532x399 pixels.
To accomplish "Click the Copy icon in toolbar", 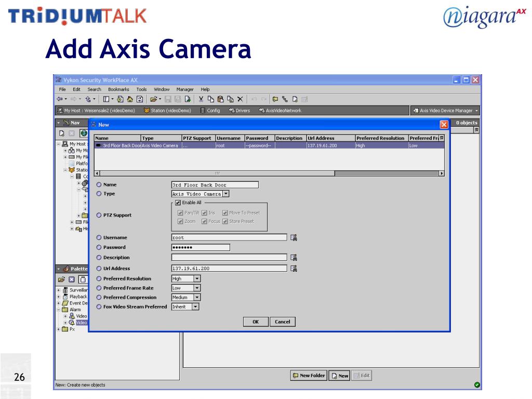I will (x=211, y=99).
